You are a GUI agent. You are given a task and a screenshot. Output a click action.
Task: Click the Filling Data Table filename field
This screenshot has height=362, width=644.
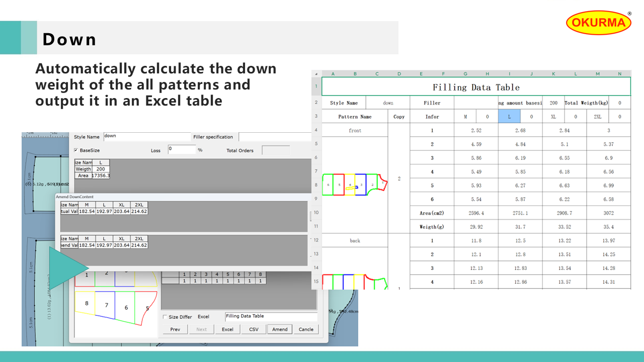[x=271, y=316]
